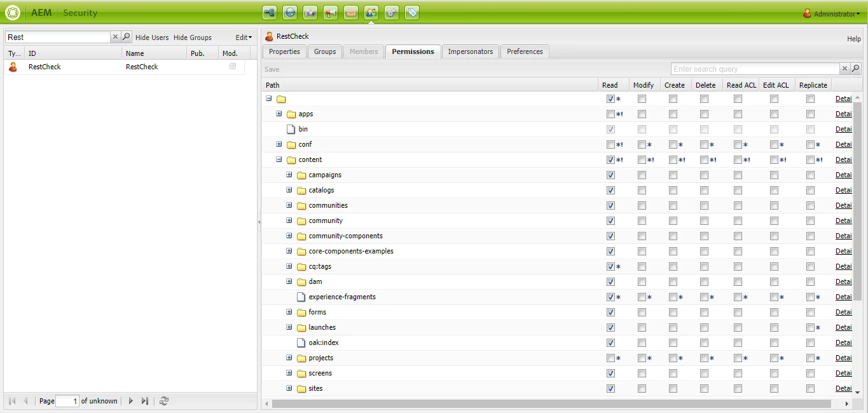Toggle Modify permission for content
The height and width of the screenshot is (413, 868).
pos(642,160)
